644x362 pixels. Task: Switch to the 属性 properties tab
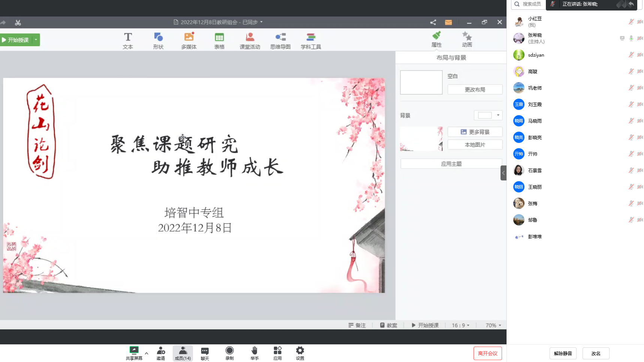(x=436, y=39)
